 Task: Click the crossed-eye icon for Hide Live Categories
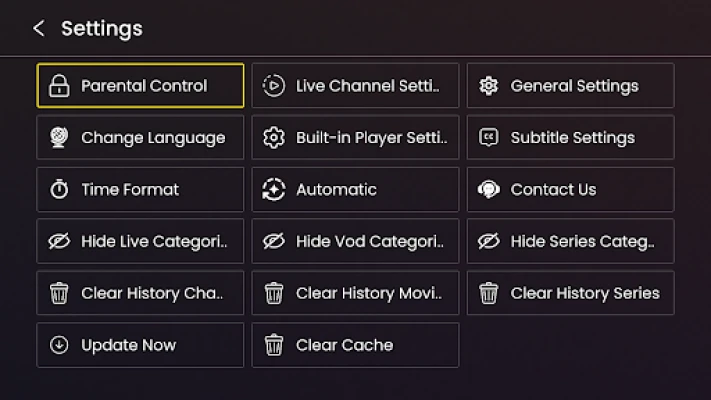click(59, 241)
